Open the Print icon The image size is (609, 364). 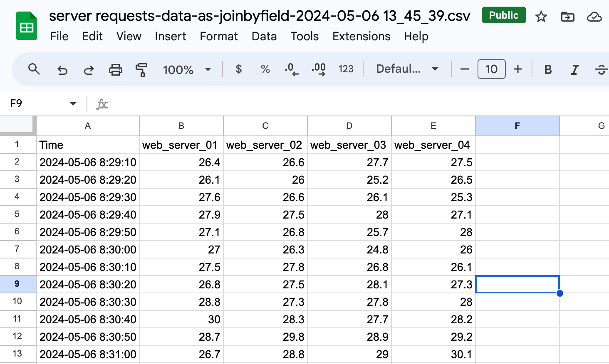tap(115, 69)
